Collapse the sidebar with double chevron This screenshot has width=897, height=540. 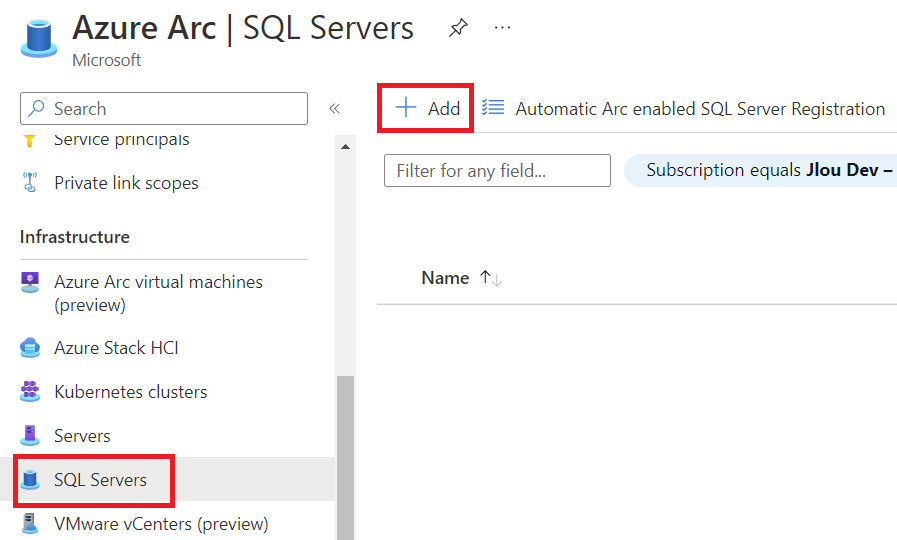click(335, 108)
